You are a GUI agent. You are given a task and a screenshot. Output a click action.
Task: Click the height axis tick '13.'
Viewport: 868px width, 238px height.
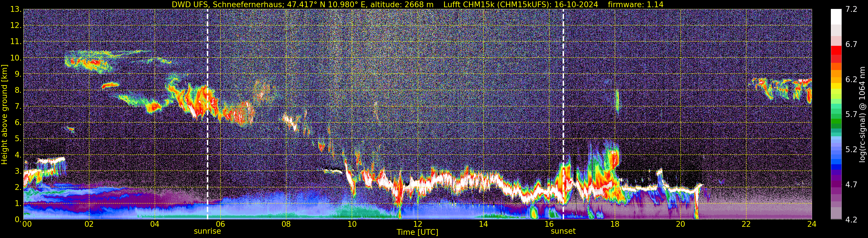pos(16,9)
